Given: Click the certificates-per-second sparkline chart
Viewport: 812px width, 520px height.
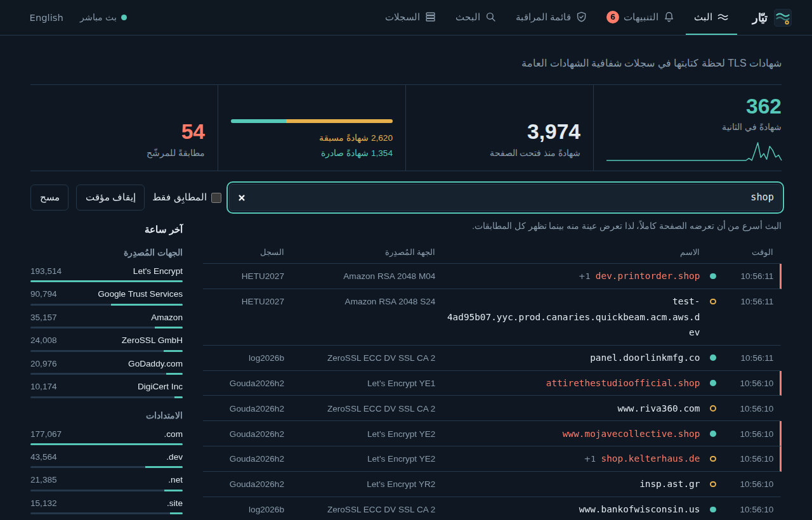Looking at the screenshot, I should (694, 152).
